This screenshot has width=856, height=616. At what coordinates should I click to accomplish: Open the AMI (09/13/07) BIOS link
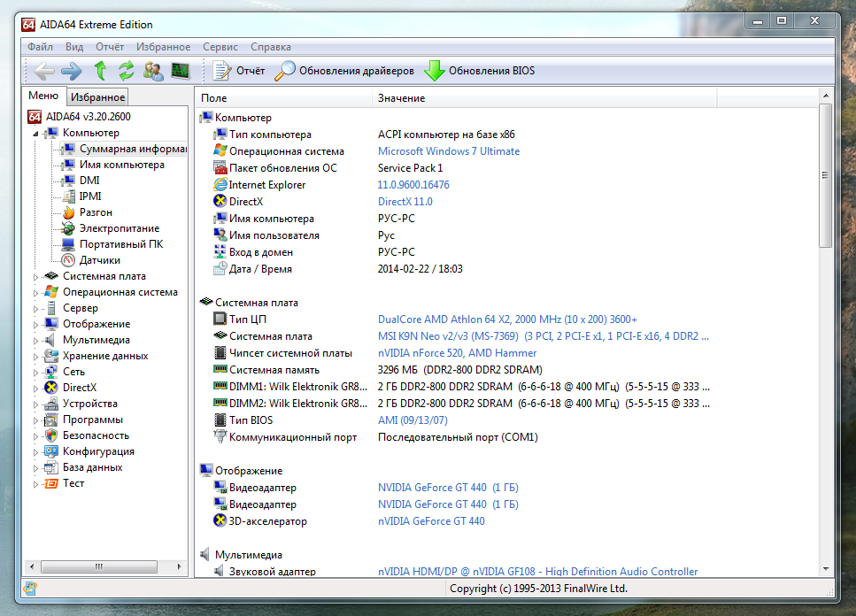pos(413,420)
